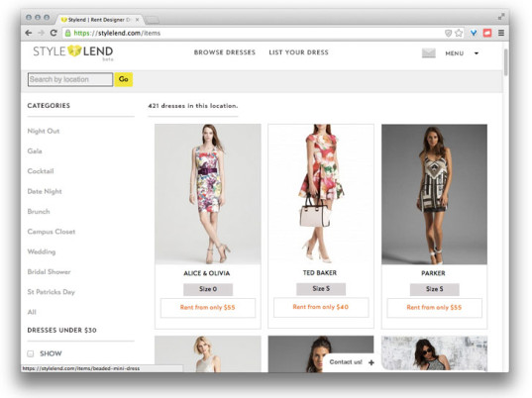This screenshot has width=532, height=398.
Task: Select the Night Out category
Action: coord(44,131)
